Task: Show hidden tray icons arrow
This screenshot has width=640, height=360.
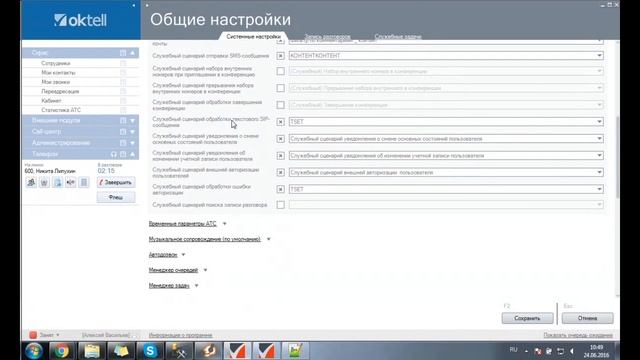Action: [527, 351]
